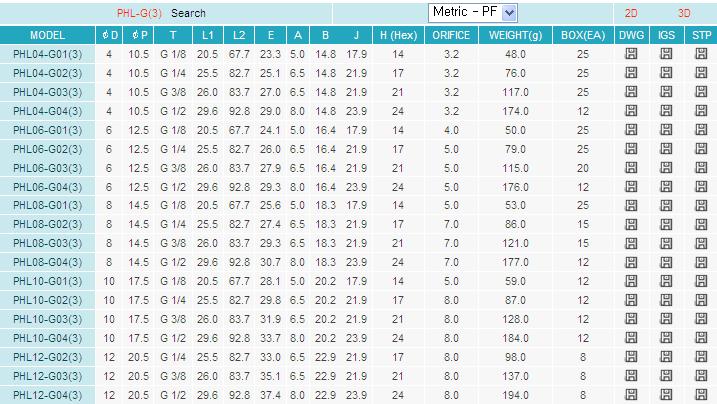717x404 pixels.
Task: Download IGS file for PHL06-G04(3)
Action: pos(666,187)
